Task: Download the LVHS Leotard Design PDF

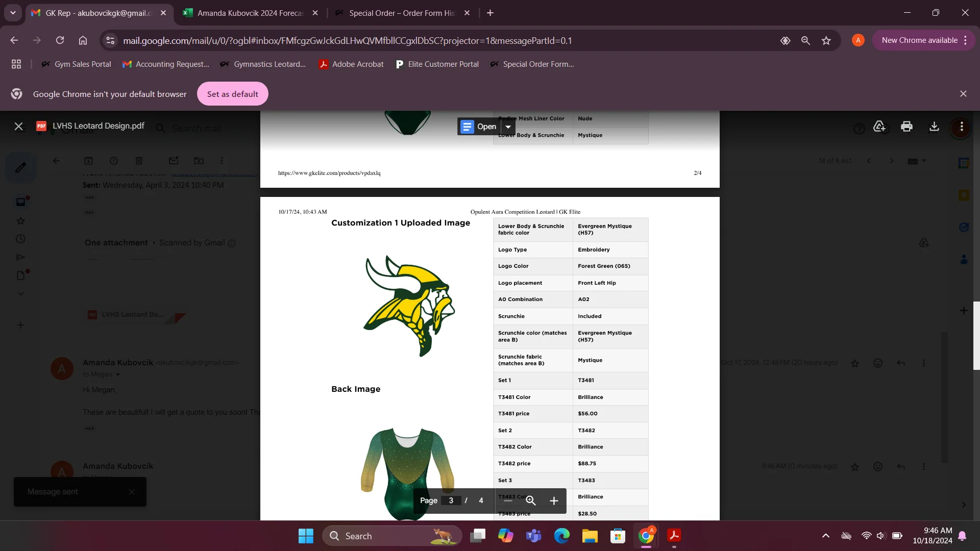Action: point(934,126)
